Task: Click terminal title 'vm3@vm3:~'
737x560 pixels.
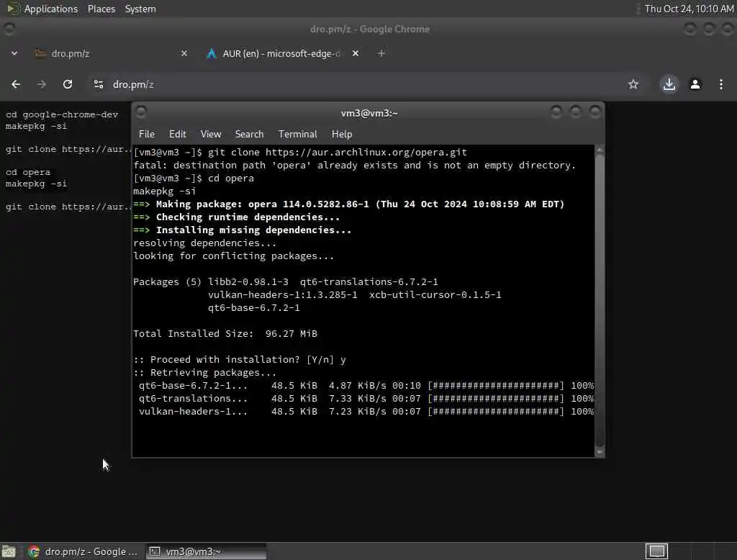Action: tap(369, 113)
